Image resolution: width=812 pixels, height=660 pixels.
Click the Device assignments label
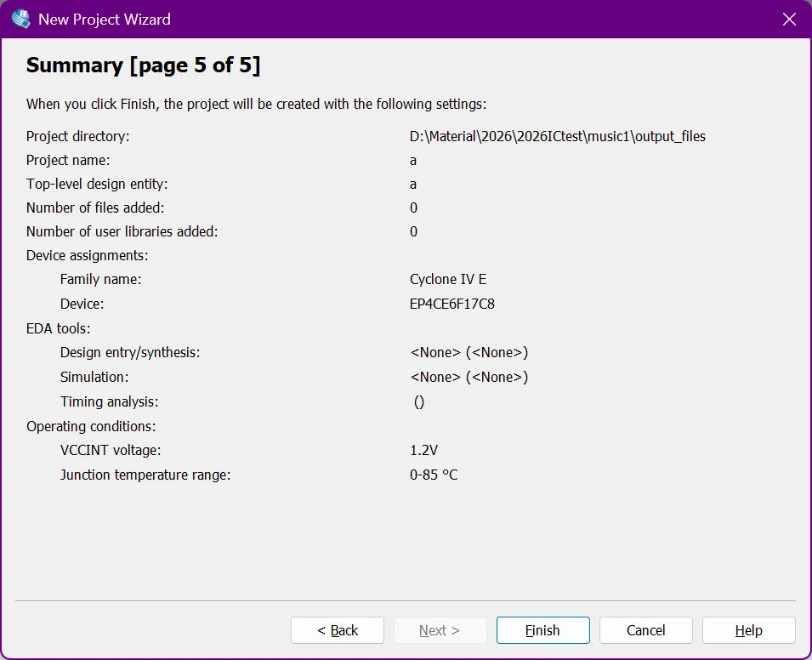(x=87, y=255)
